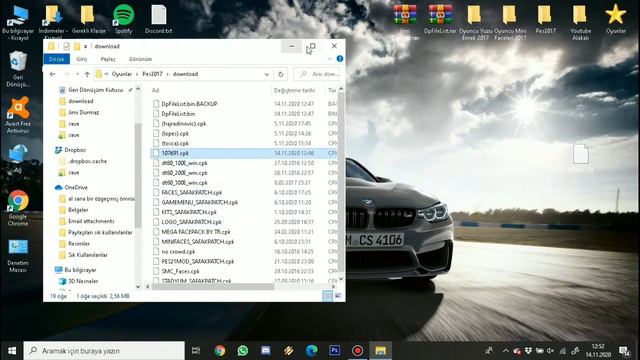The height and width of the screenshot is (360, 640).
Task: Open the Dosya tab in Explorer
Action: point(56,59)
